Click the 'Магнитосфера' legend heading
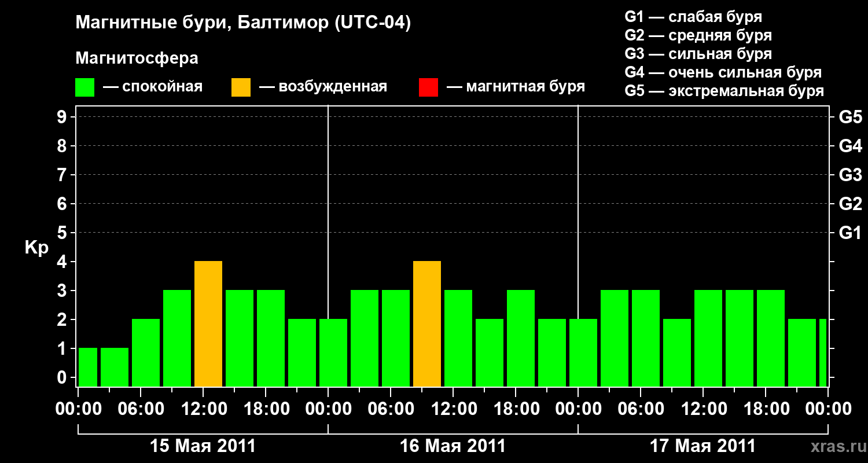This screenshot has height=463, width=868. click(x=137, y=58)
